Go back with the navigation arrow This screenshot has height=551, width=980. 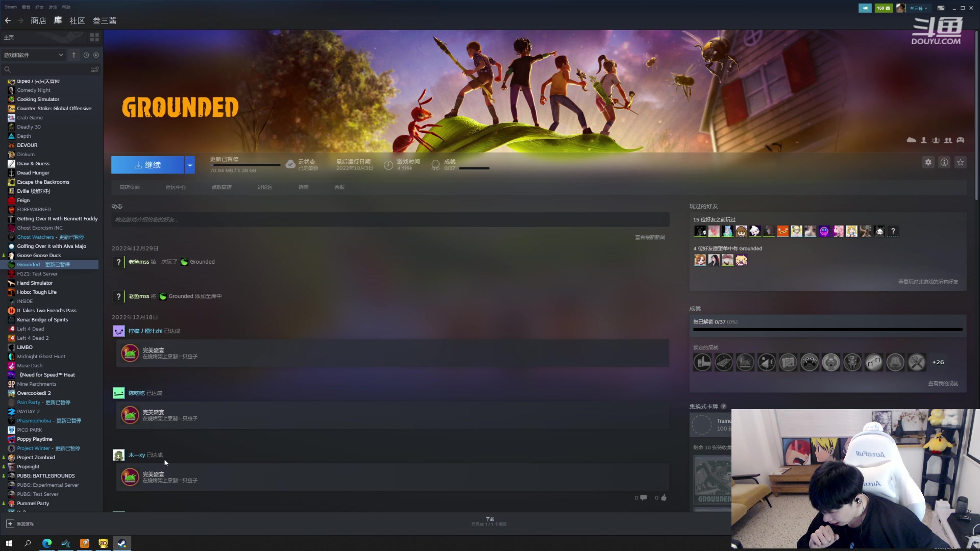point(8,20)
